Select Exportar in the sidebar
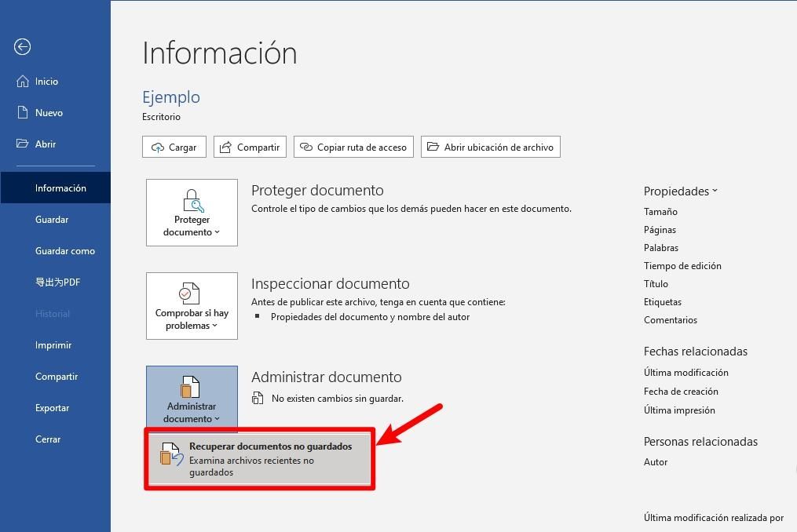The image size is (797, 532). tap(53, 408)
